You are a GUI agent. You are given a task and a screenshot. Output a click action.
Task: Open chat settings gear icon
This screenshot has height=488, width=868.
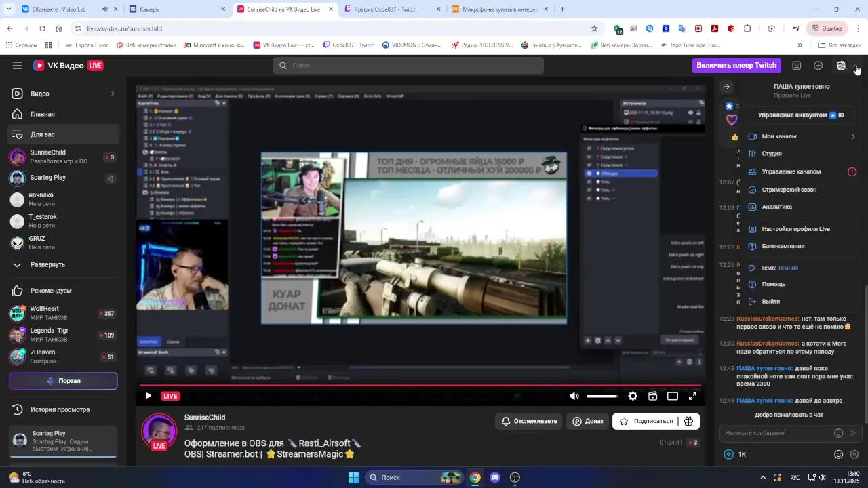tap(854, 455)
